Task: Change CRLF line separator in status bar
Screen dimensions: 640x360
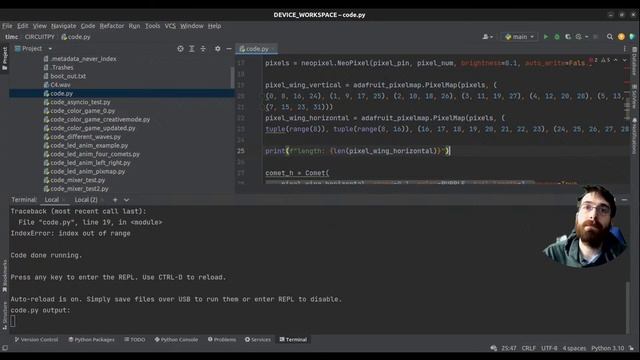Action: tap(529, 348)
